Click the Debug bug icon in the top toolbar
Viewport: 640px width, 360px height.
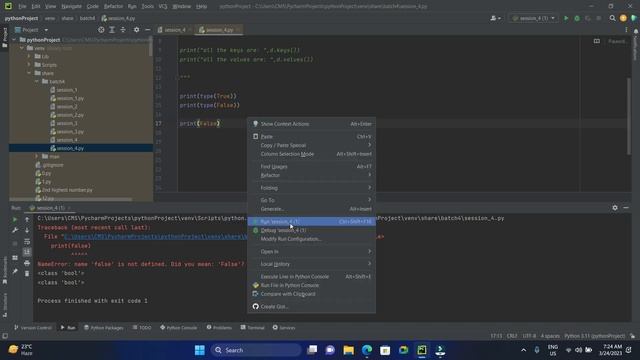[577, 18]
